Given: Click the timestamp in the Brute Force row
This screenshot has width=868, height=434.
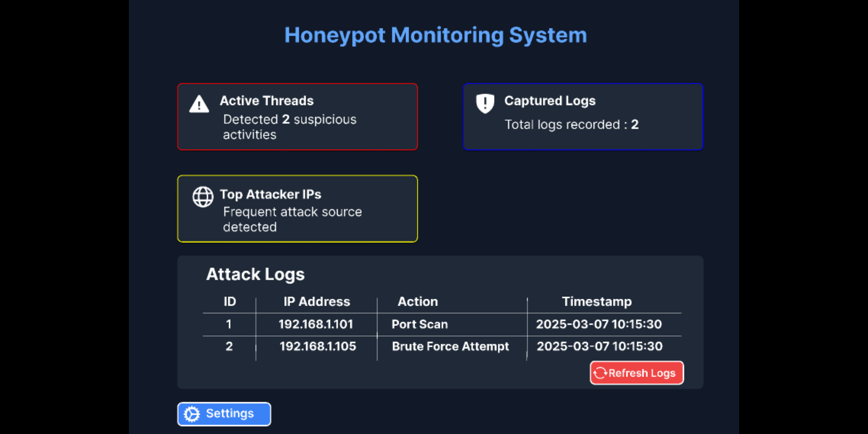Looking at the screenshot, I should (599, 346).
